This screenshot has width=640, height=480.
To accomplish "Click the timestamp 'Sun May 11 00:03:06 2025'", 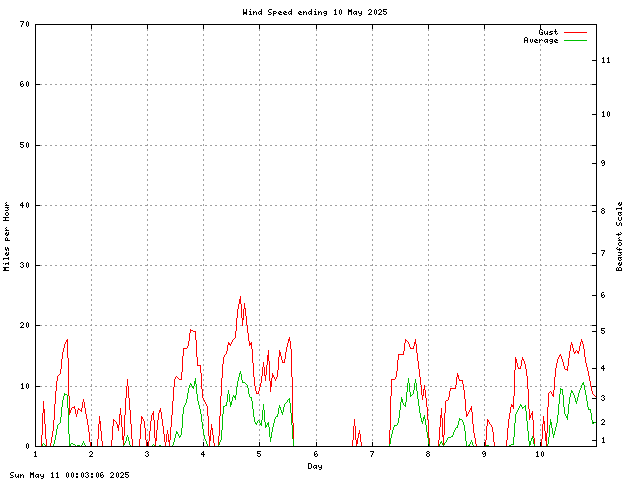I will point(69,475).
